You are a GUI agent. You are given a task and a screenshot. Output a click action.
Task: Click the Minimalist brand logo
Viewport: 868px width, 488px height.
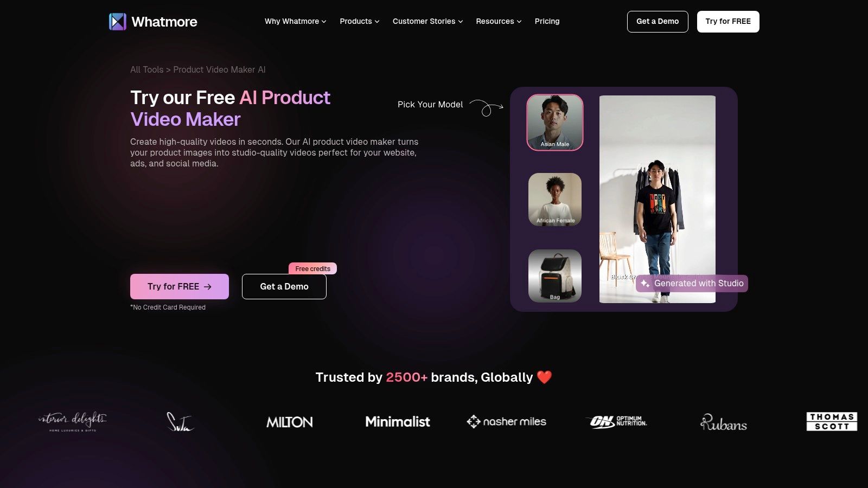coord(398,421)
